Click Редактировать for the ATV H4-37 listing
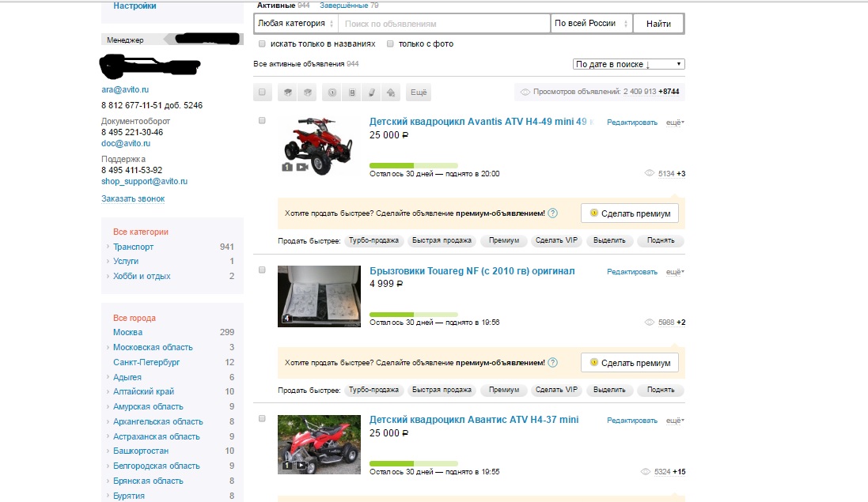The image size is (868, 502). point(632,420)
